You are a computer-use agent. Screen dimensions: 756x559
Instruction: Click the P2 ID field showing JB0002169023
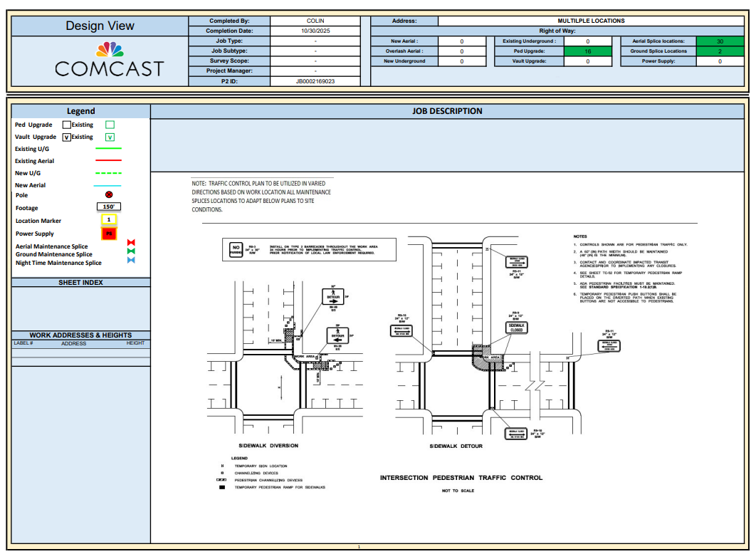point(313,82)
